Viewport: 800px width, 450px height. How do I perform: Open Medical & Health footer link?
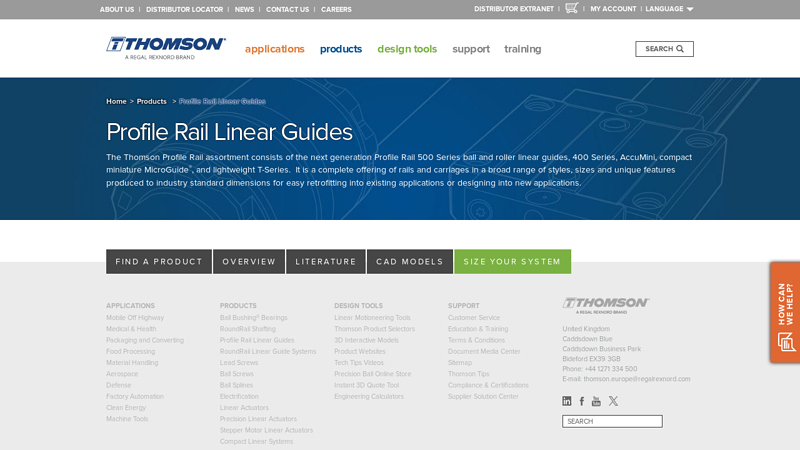click(x=131, y=329)
